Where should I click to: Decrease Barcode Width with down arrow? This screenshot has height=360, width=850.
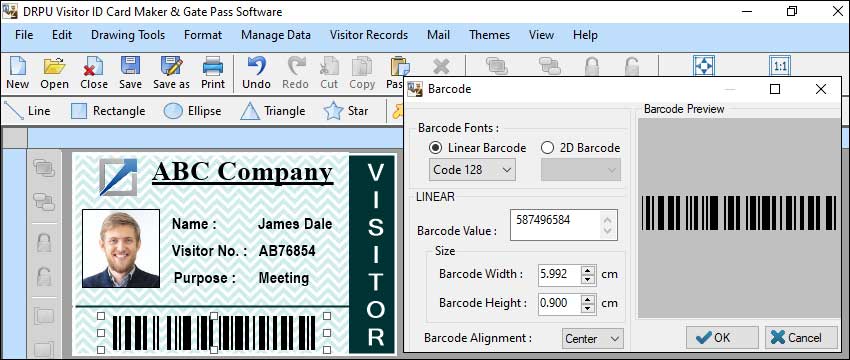[588, 279]
